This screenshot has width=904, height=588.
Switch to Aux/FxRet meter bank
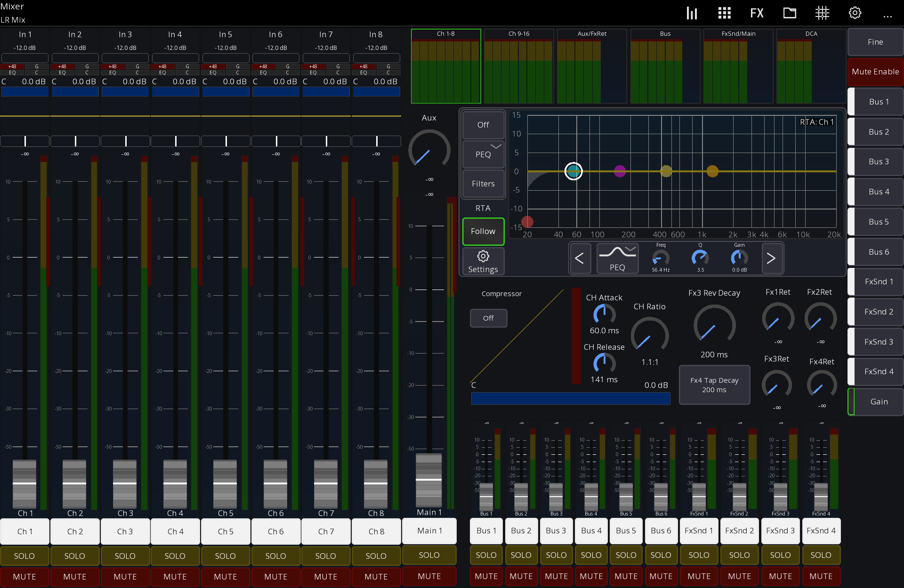592,66
